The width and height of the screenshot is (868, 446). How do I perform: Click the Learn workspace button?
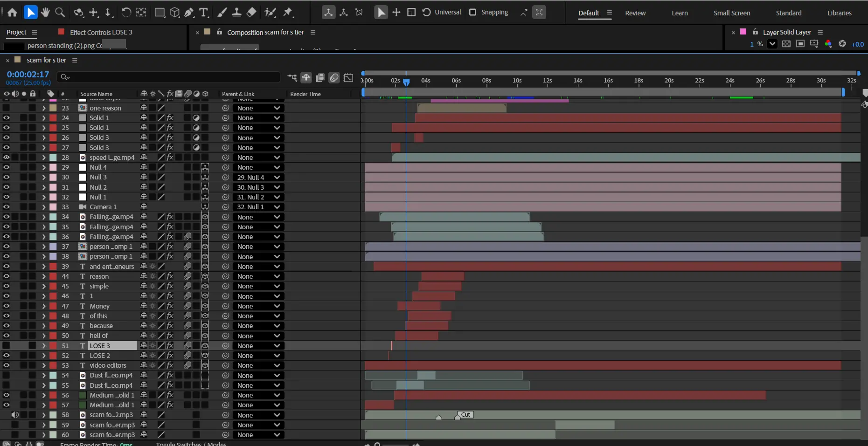[680, 13]
